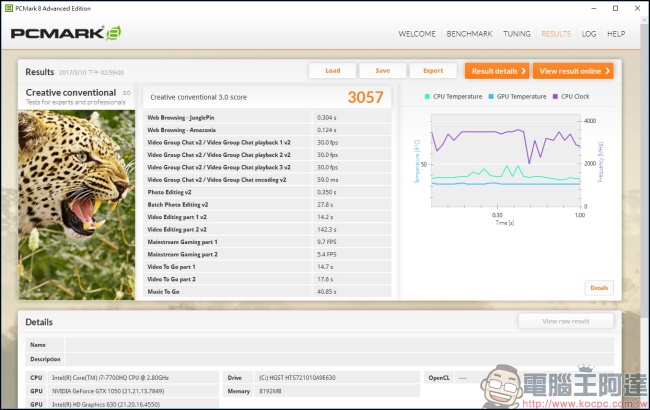Switch to the BENCHMARK tab
650x410 pixels.
(x=469, y=34)
